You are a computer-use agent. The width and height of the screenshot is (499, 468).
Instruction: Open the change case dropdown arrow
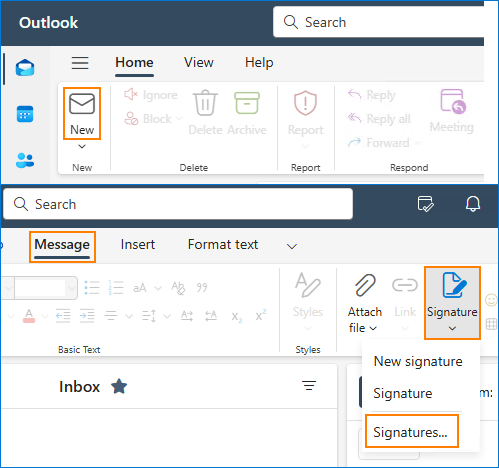click(x=158, y=288)
